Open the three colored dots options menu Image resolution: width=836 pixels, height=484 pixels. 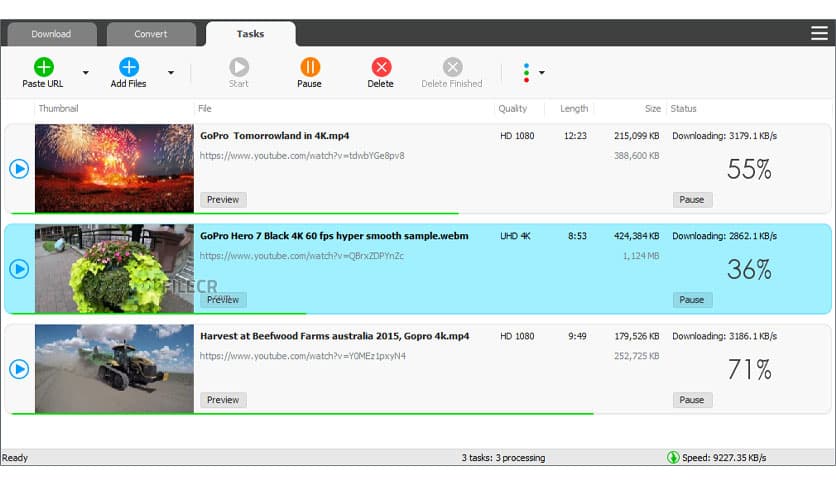point(526,73)
